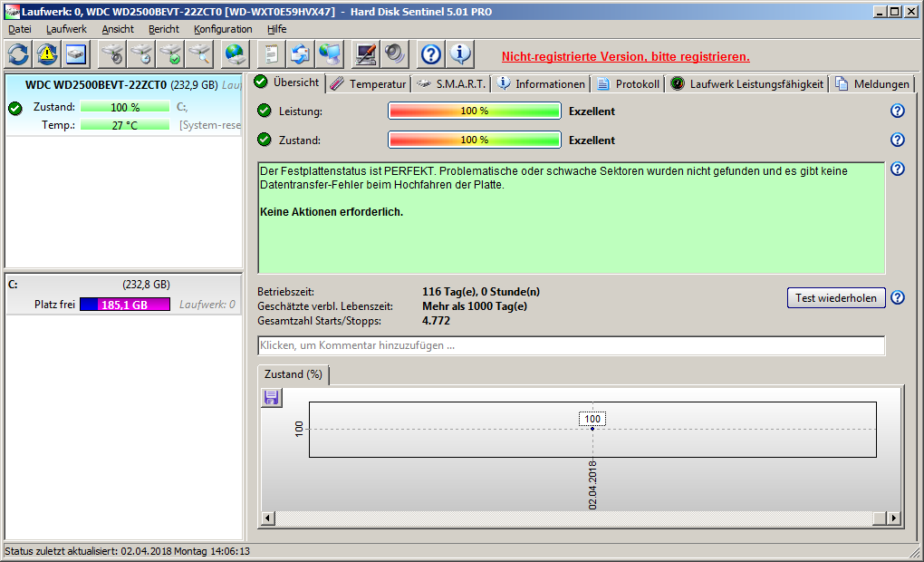
Task: Click the green check icon beside disk Zustand
Action: [15, 108]
